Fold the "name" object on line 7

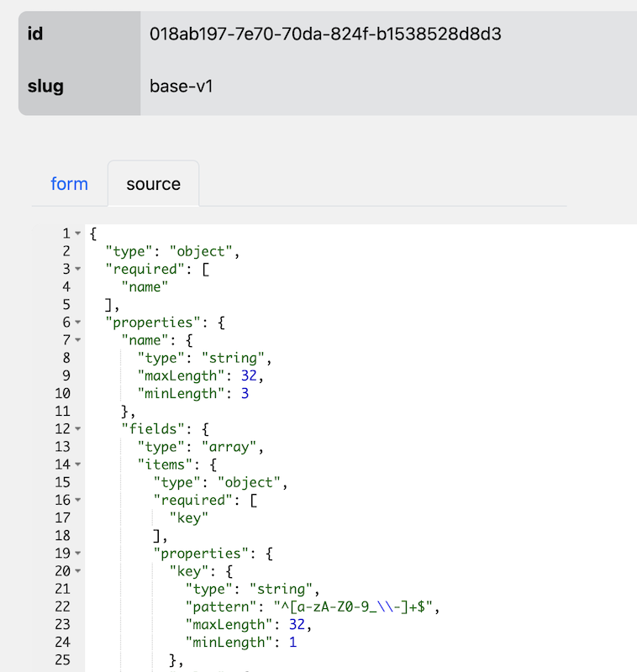[78, 339]
